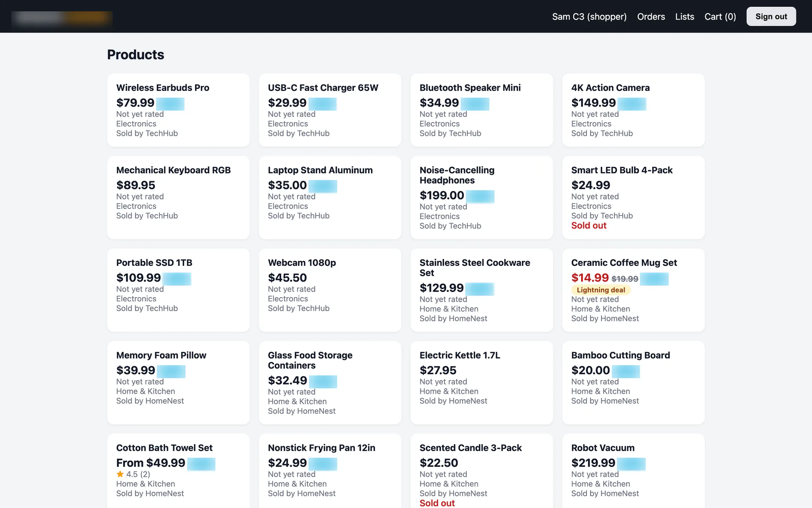Open the Orders page
Screen dimensions: 812x508
point(651,17)
